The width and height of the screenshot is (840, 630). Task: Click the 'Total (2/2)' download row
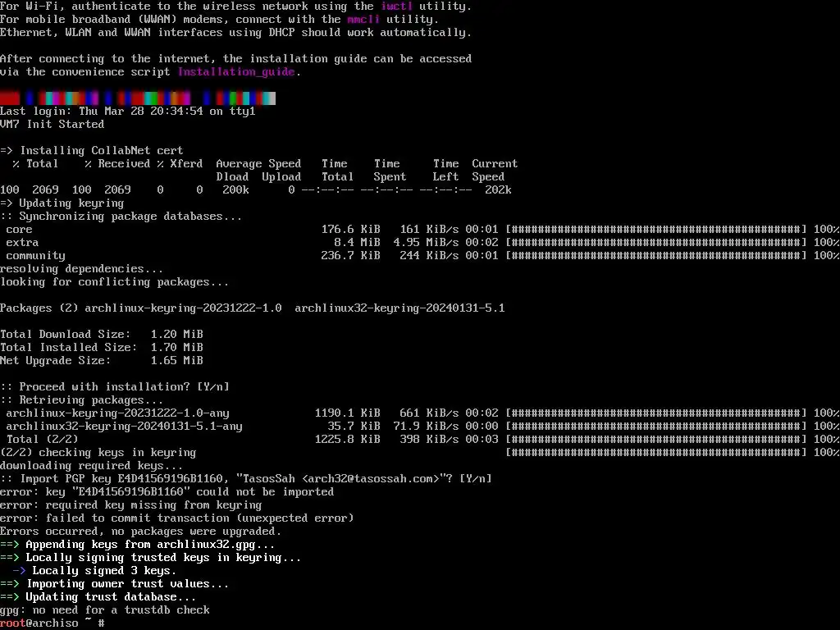click(x=420, y=440)
